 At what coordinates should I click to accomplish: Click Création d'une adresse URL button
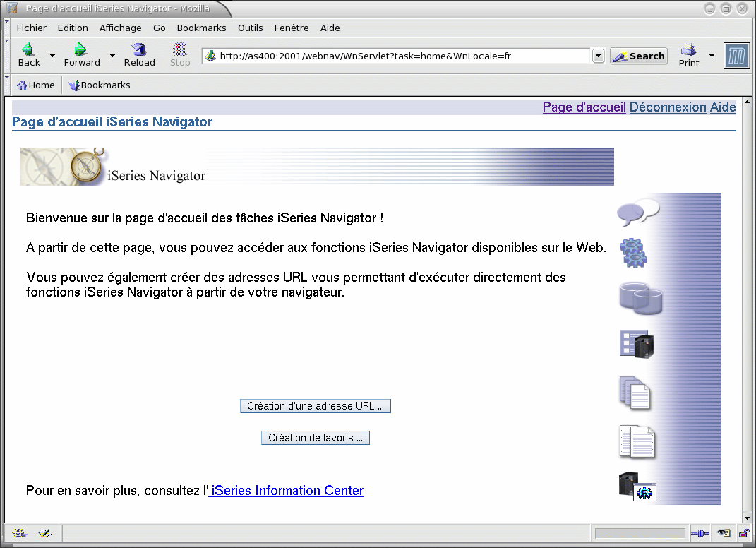[316, 406]
